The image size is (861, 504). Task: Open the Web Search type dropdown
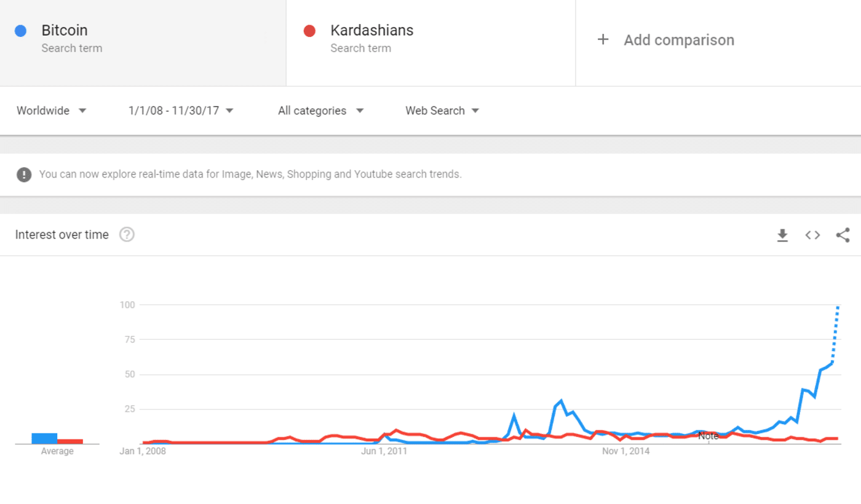click(x=442, y=111)
